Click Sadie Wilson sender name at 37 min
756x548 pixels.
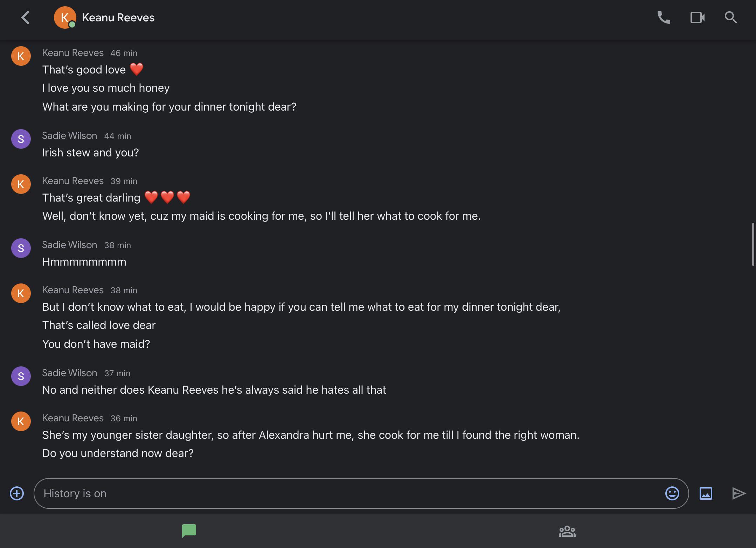pyautogui.click(x=69, y=373)
